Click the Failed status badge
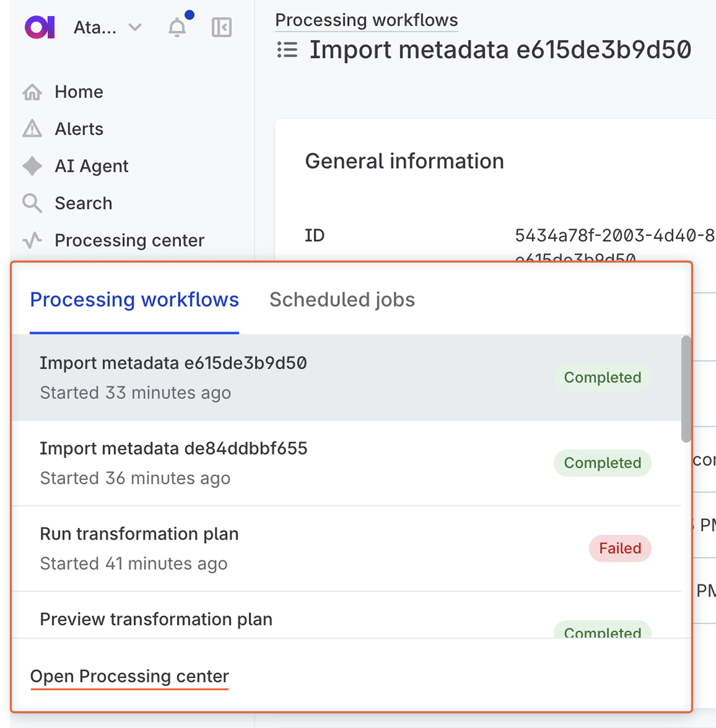The width and height of the screenshot is (716, 728). tap(620, 548)
